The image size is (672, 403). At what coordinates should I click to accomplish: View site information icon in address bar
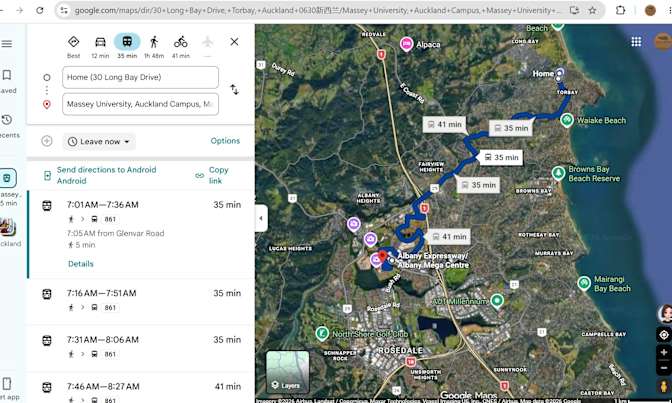click(64, 10)
